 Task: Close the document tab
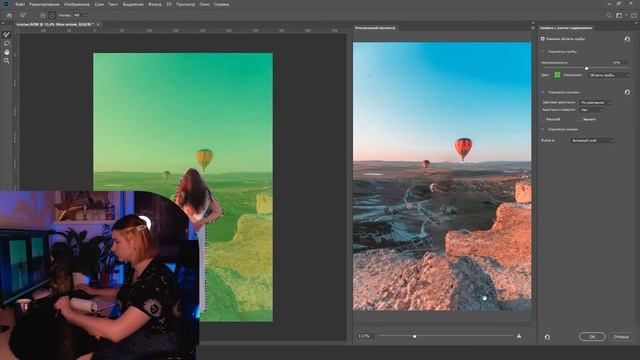pyautogui.click(x=98, y=24)
